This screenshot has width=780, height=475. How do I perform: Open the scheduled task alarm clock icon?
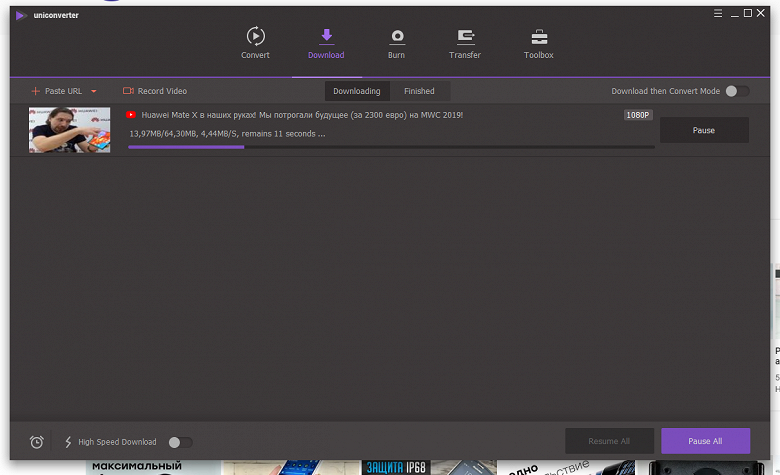click(x=36, y=442)
